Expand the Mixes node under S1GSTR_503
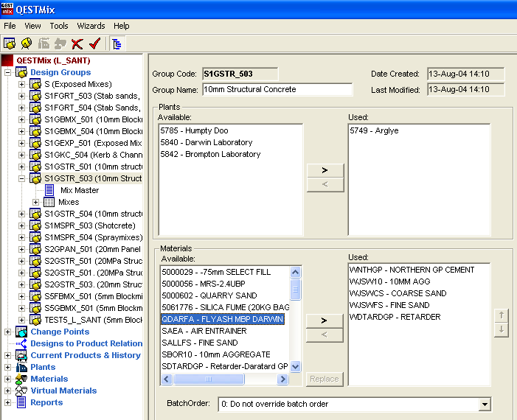Screen dimensions: 517x420 [x=35, y=202]
